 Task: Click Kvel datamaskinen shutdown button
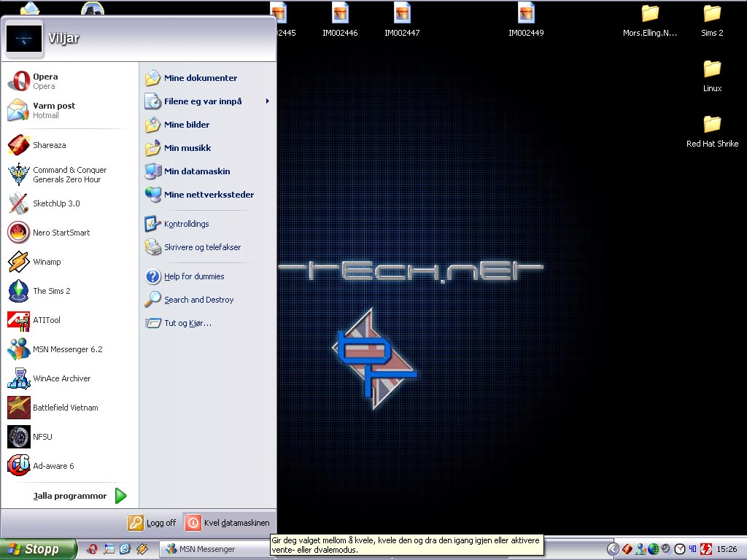228,523
